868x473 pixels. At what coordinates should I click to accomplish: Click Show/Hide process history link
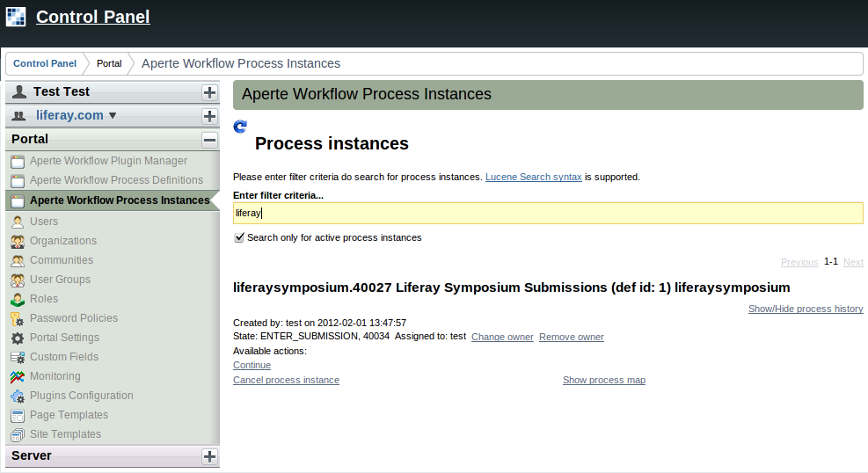click(x=806, y=309)
